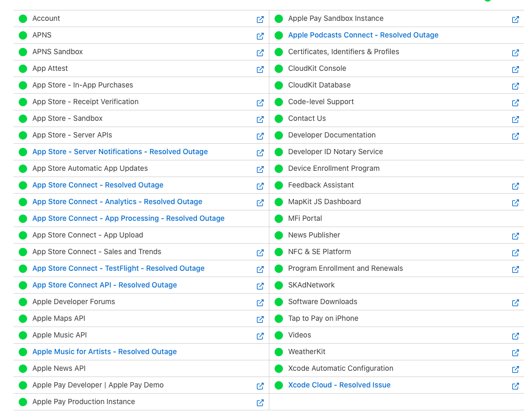Image resolution: width=532 pixels, height=414 pixels.
Task: Click Device Enrollment Program text
Action: pyautogui.click(x=334, y=168)
